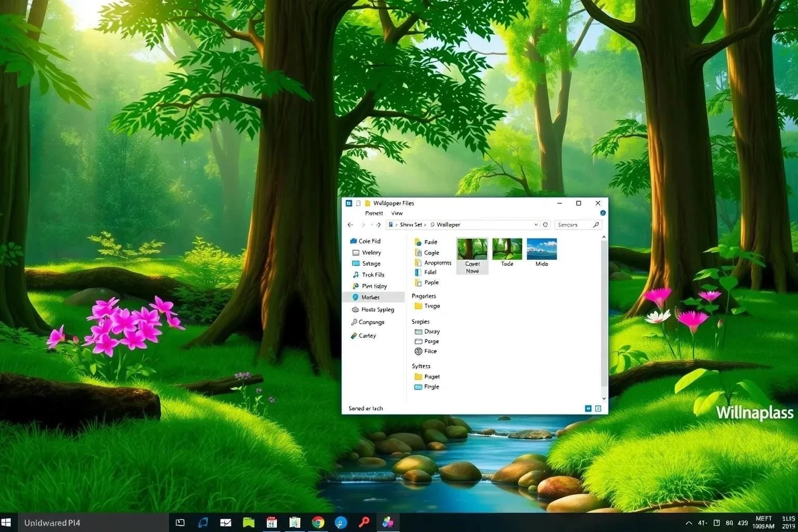Screen dimensions: 798x532
Task: Open the Paple item
Action: [x=427, y=283]
